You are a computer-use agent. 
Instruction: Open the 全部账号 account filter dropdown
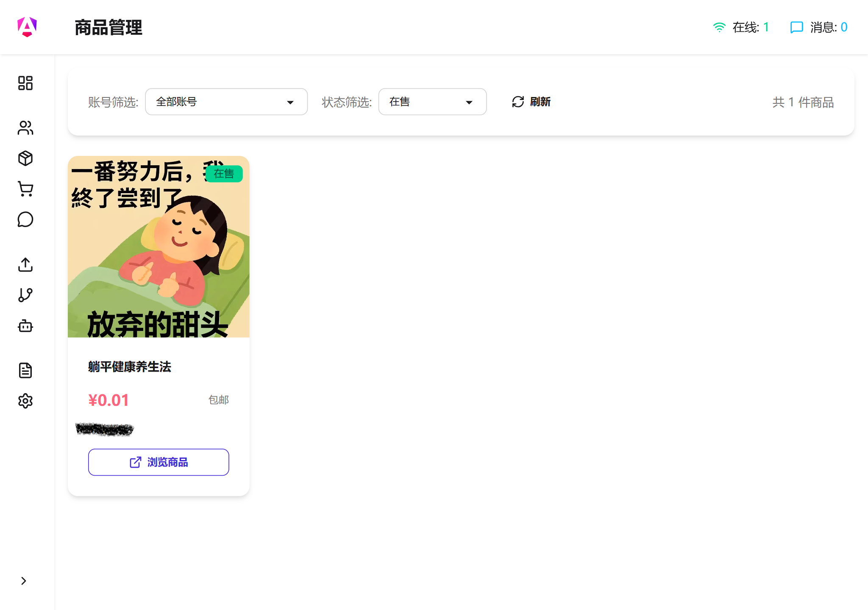pos(226,102)
